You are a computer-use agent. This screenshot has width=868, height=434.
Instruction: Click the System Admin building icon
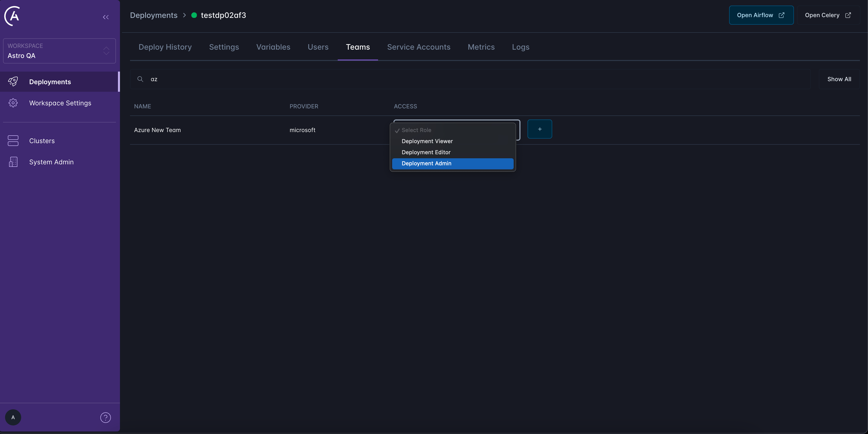pos(13,162)
